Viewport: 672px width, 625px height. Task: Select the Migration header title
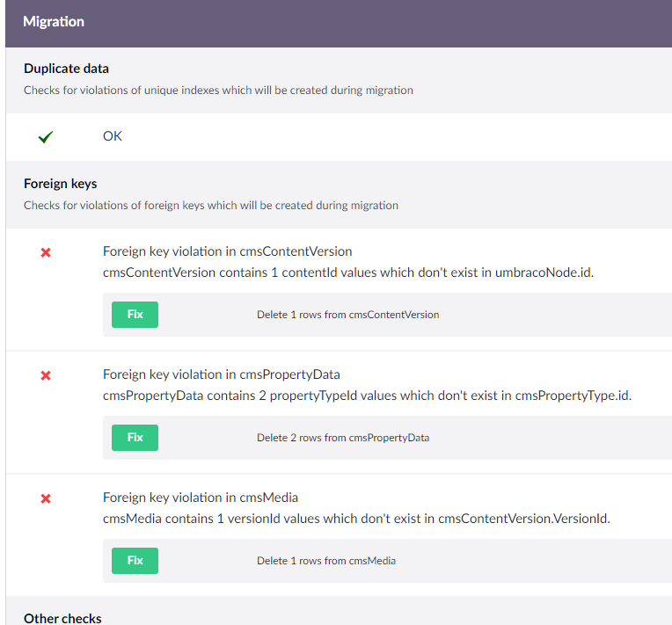[x=54, y=22]
